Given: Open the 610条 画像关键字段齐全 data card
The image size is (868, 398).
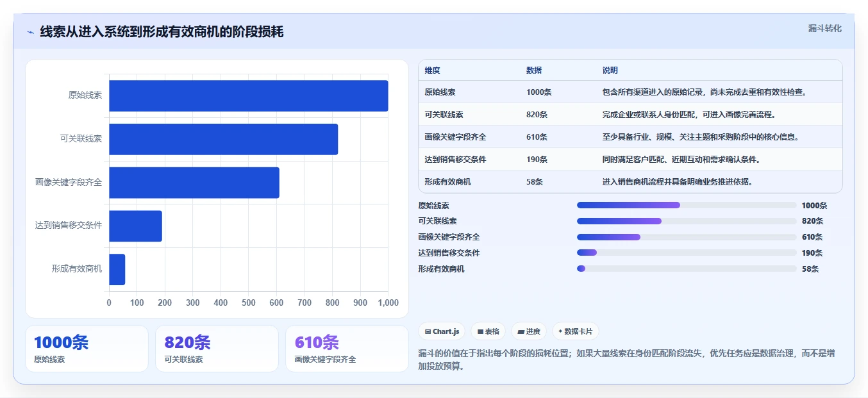Looking at the screenshot, I should [x=347, y=349].
